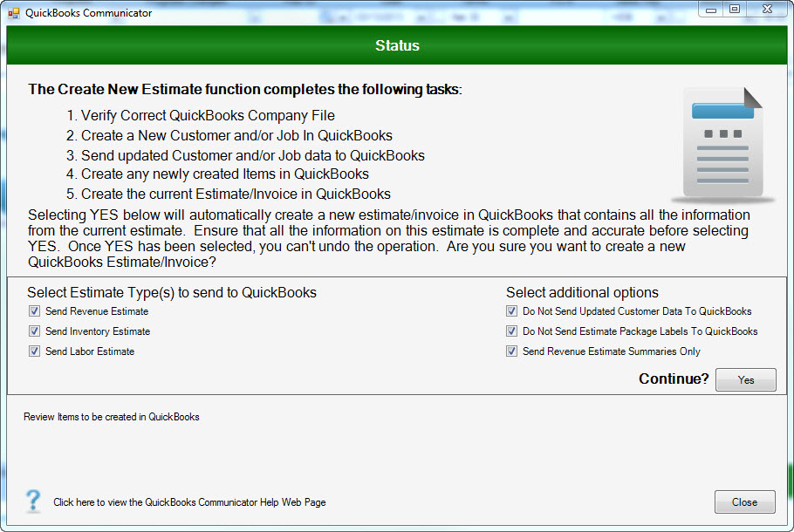Click the QuickBooks Communicator title bar app icon
This screenshot has width=794, height=532.
(x=14, y=13)
